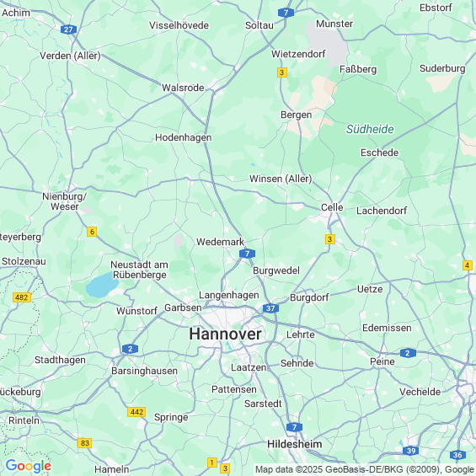The width and height of the screenshot is (476, 476).
Task: Click the yellow B83 road marker
Action: tap(85, 443)
